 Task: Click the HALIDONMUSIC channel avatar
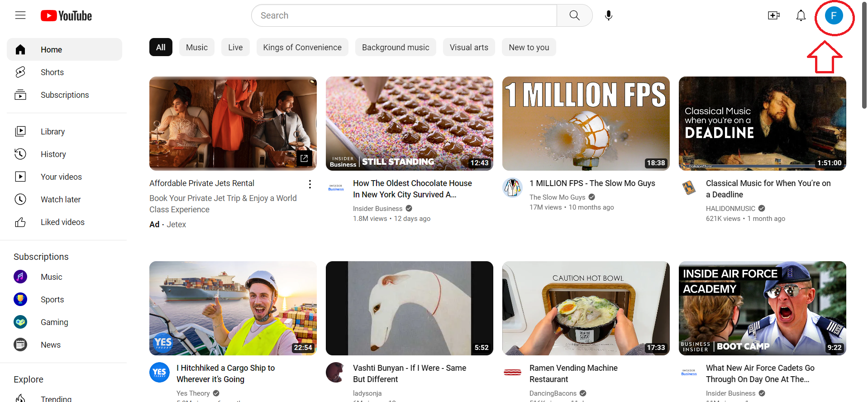tap(689, 187)
